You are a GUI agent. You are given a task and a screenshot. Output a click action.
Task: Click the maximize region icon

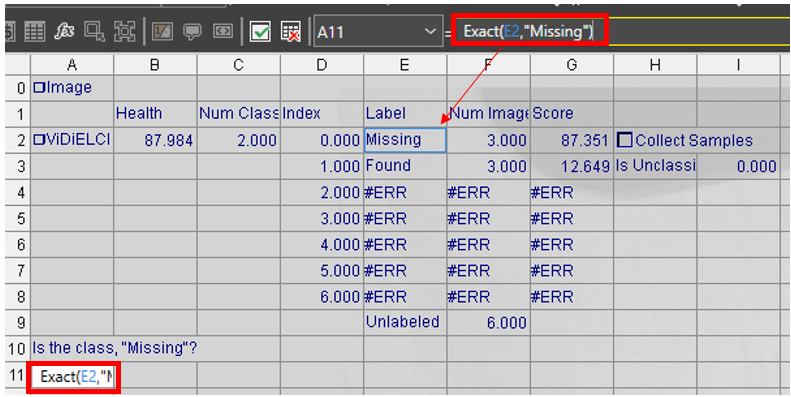pos(125,32)
